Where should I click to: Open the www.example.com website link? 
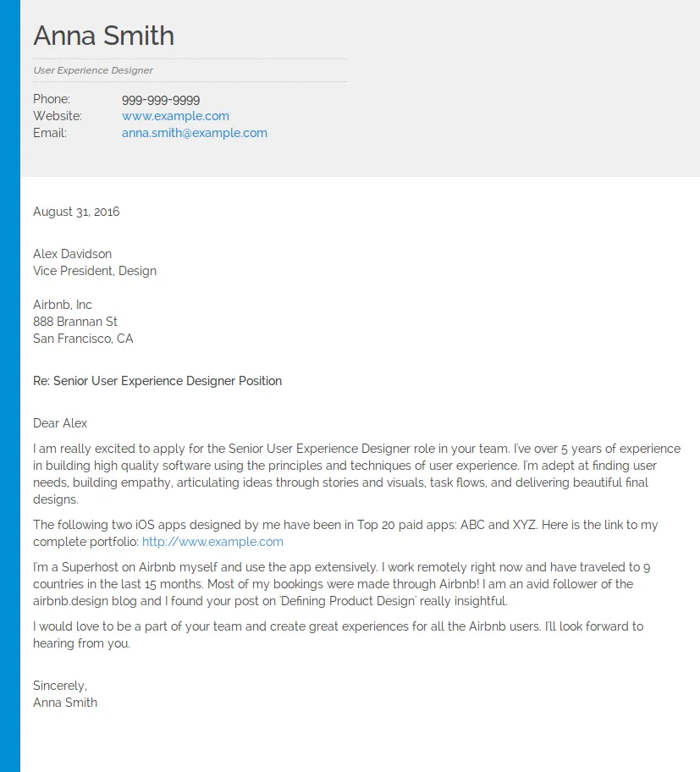point(175,116)
